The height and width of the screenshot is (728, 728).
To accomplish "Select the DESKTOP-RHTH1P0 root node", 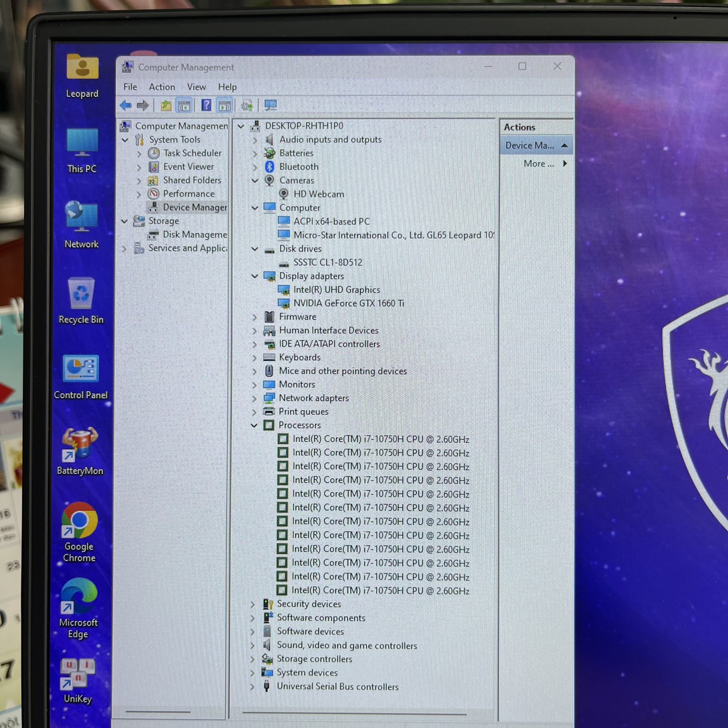I will 304,126.
